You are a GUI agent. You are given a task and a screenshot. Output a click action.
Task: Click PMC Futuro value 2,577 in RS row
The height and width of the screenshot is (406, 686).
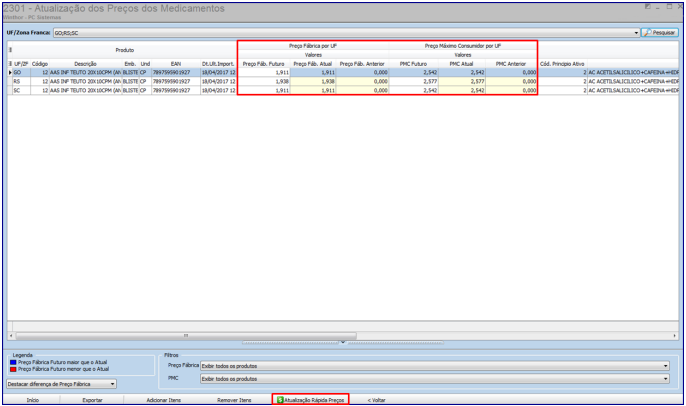coord(413,81)
